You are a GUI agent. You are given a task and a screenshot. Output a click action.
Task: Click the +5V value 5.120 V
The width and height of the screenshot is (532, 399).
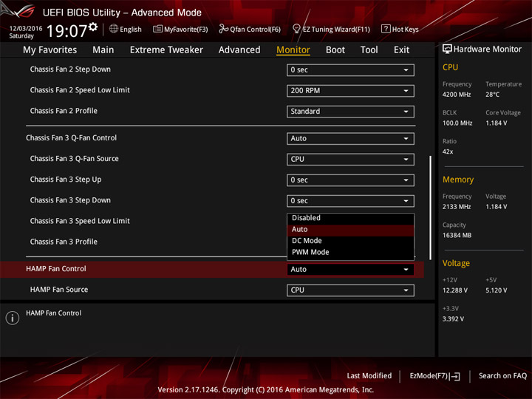pos(496,290)
